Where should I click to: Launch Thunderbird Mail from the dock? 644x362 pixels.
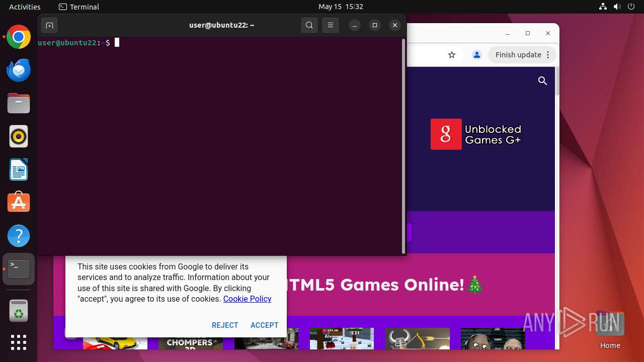pos(19,70)
